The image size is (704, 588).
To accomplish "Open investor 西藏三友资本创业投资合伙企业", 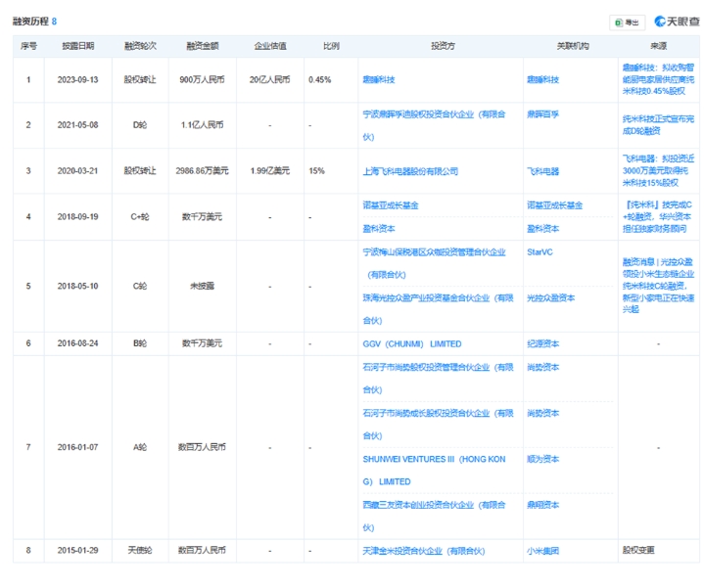I will [434, 517].
